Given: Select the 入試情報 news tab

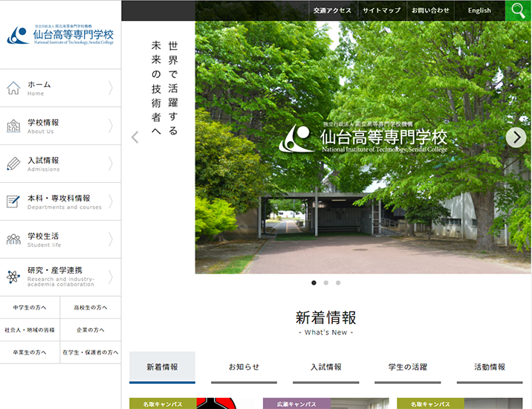Looking at the screenshot, I should (326, 367).
